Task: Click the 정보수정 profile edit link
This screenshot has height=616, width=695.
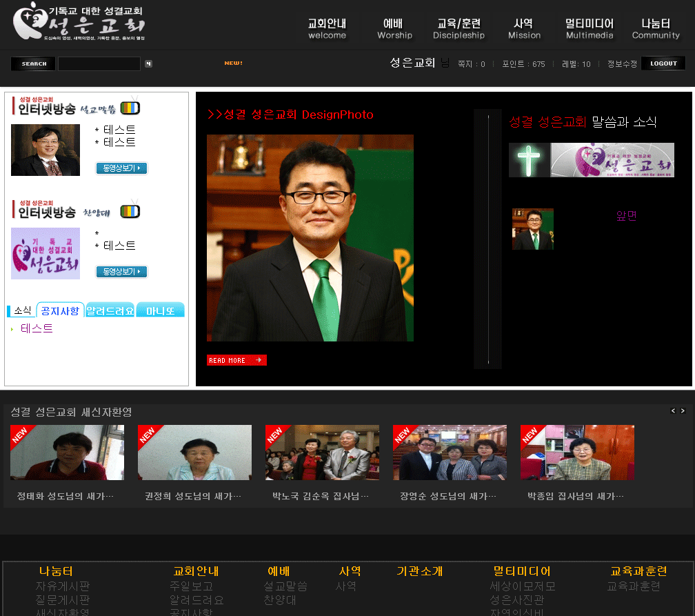Action: pyautogui.click(x=622, y=64)
